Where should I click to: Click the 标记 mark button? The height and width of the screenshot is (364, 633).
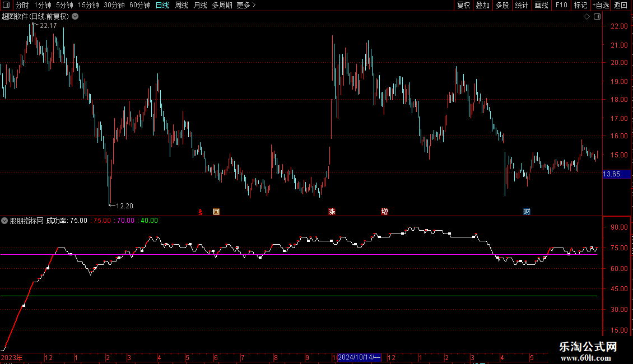580,5
